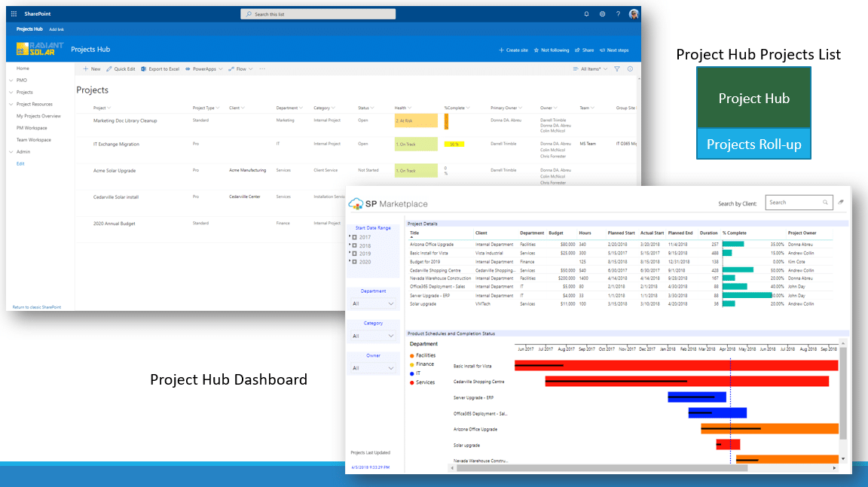This screenshot has height=487, width=868.
Task: Click the Arizona Office Upgrade Gantt bar
Action: [769, 428]
